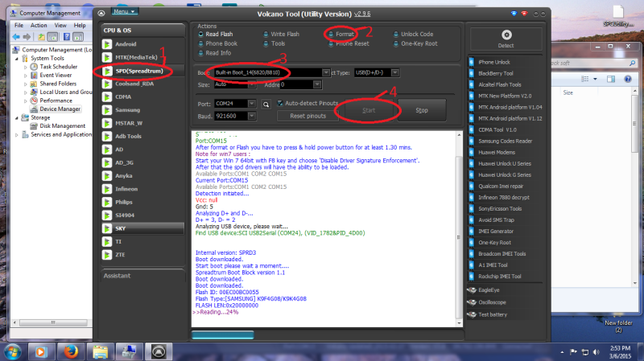Viewport: 644px width, 361px height.
Task: Choose the Infineon platform icon
Action: coord(107,189)
